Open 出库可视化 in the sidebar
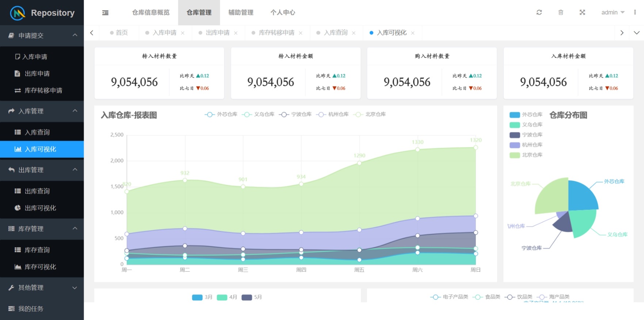The image size is (644, 320). tap(42, 208)
